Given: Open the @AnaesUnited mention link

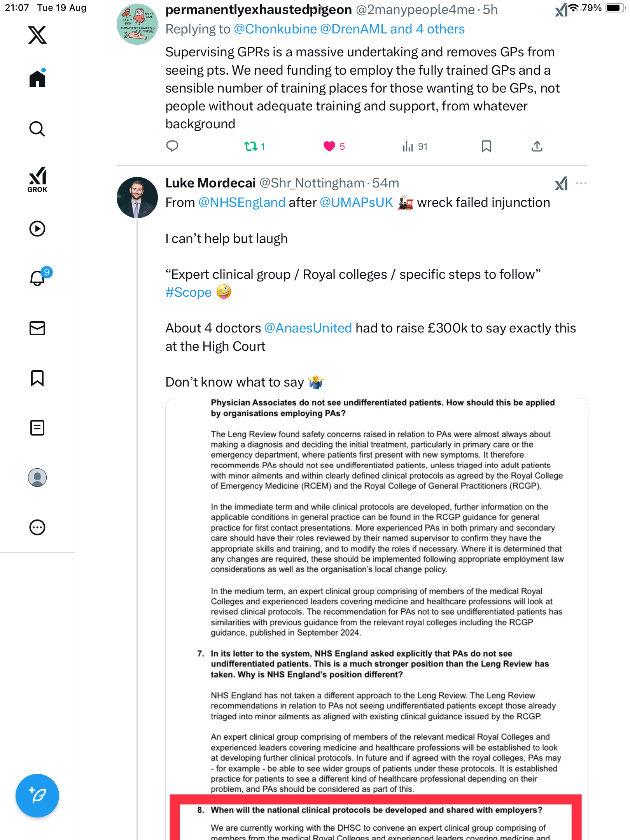Looking at the screenshot, I should [x=308, y=328].
